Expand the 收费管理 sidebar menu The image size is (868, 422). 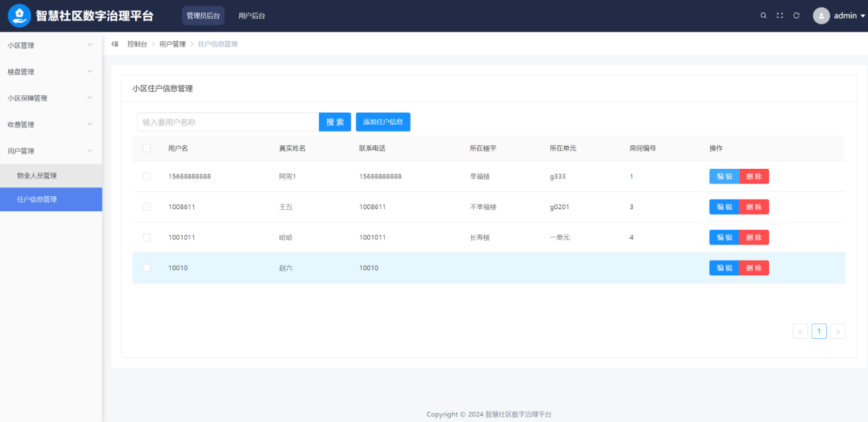51,124
